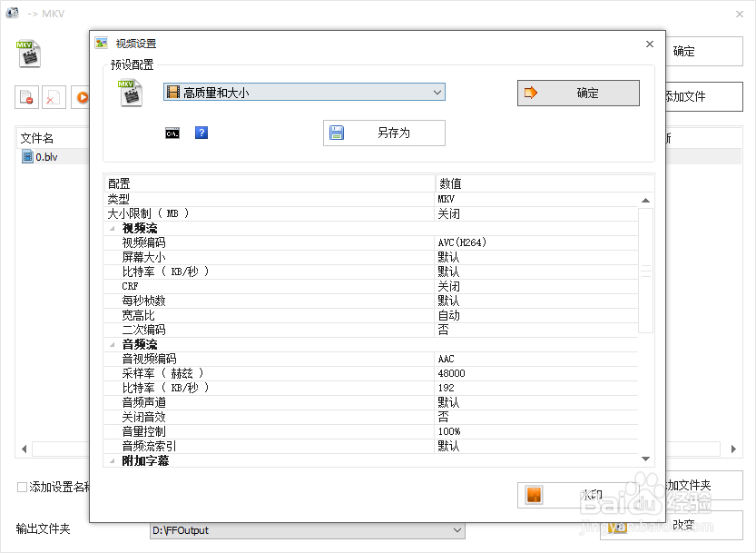Expand the 附加字幕 settings section
Viewport: 756px width, 553px height.
[x=111, y=460]
